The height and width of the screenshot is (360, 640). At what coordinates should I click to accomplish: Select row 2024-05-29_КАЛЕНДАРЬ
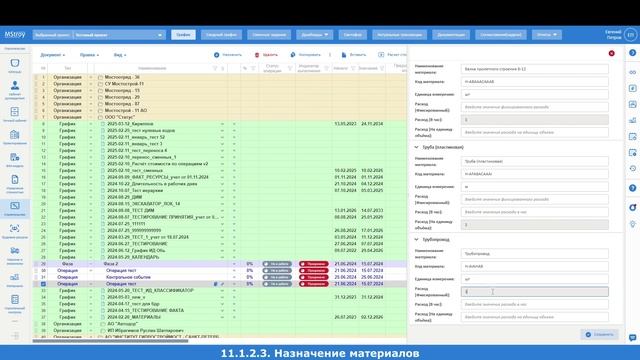pyautogui.click(x=220, y=257)
